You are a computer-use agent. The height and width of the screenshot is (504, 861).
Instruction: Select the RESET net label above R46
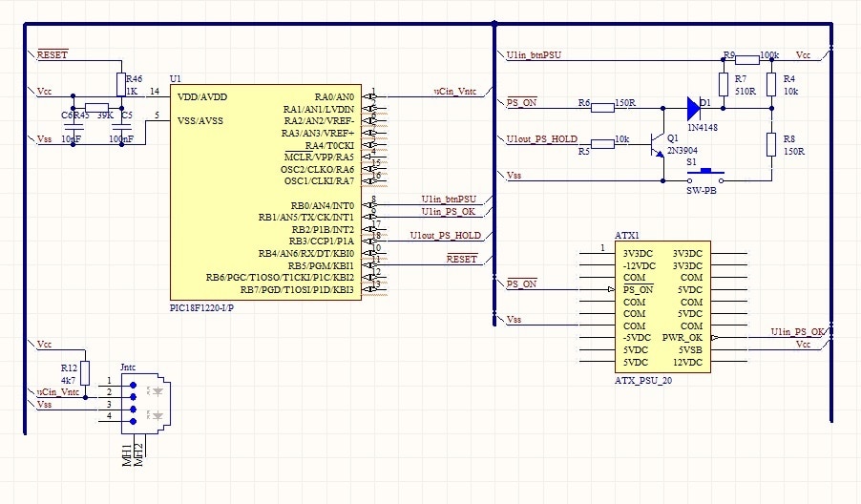[52, 55]
